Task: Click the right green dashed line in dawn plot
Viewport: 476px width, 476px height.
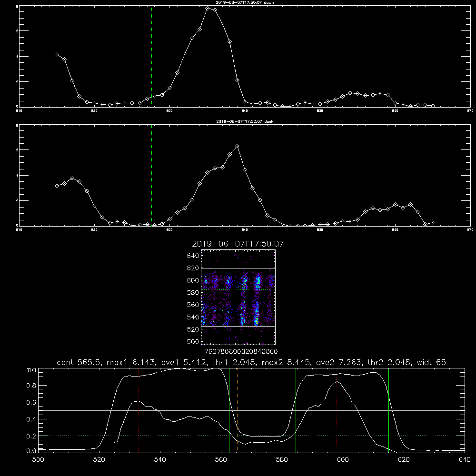Action: 263,56
